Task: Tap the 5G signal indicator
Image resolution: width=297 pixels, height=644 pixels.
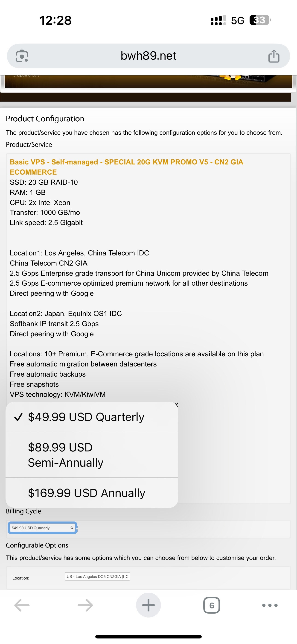Action: pos(237,20)
